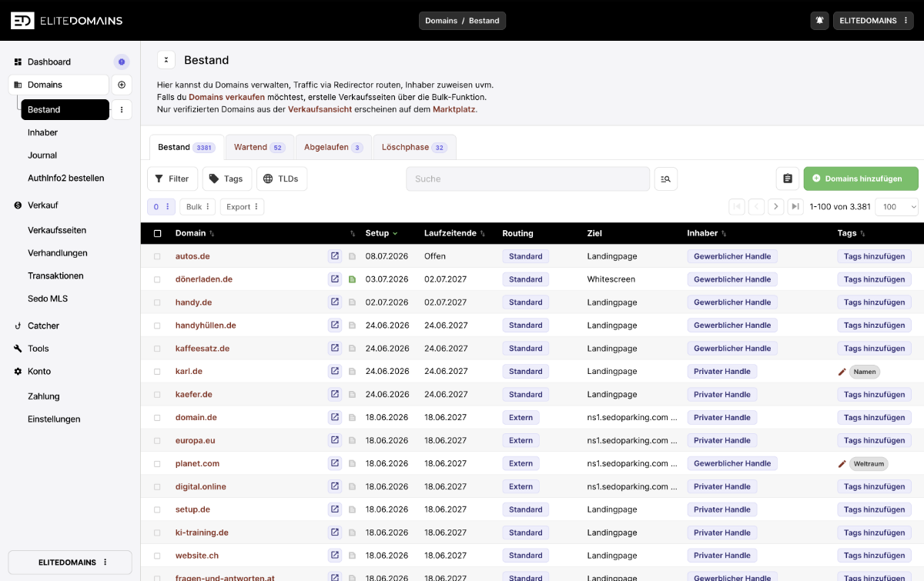Click the TLDs button
Image resolution: width=924 pixels, height=581 pixels.
click(x=282, y=179)
